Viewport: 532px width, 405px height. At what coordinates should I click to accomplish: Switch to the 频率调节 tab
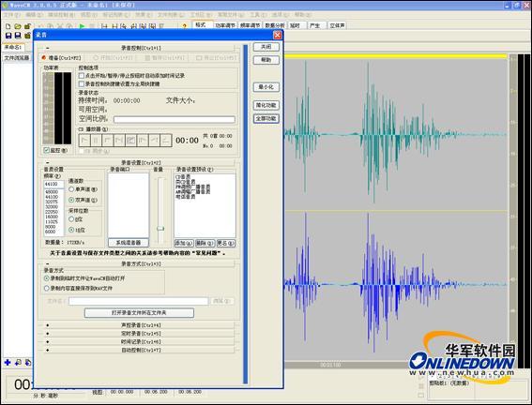(x=251, y=25)
